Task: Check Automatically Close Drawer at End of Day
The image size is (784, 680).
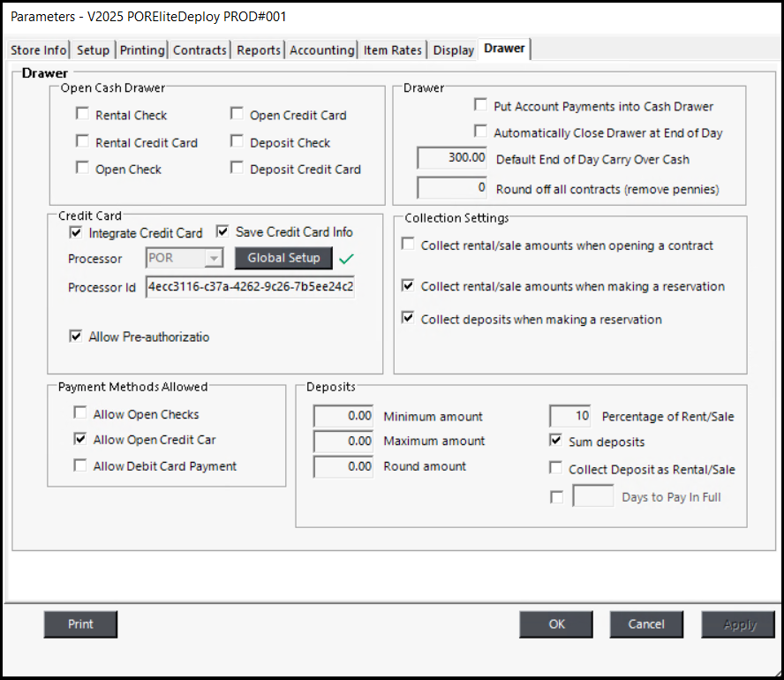Action: coord(480,132)
